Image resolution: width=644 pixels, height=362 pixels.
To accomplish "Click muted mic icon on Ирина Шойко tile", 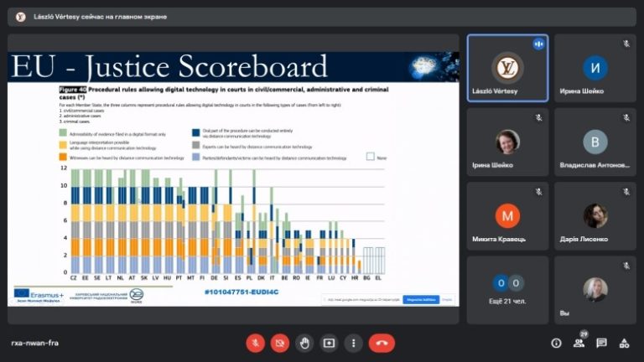I will point(626,44).
